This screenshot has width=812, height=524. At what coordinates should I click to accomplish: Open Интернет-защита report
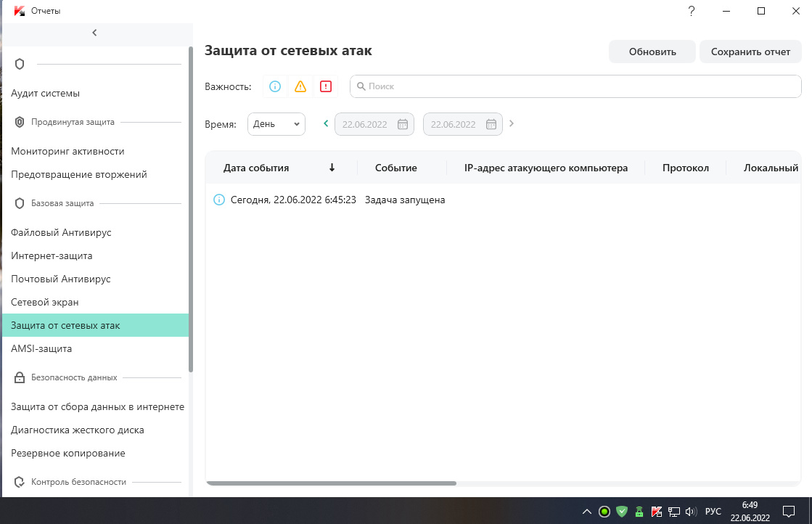coord(52,255)
